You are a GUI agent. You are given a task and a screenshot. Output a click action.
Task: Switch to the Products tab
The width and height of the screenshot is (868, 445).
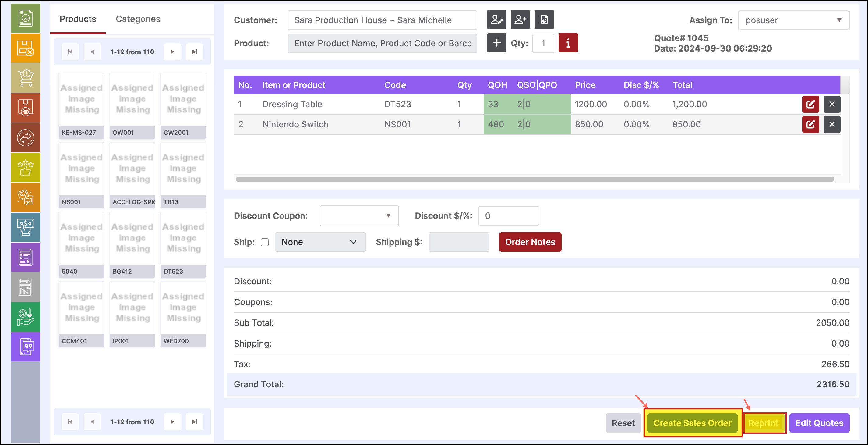click(78, 19)
